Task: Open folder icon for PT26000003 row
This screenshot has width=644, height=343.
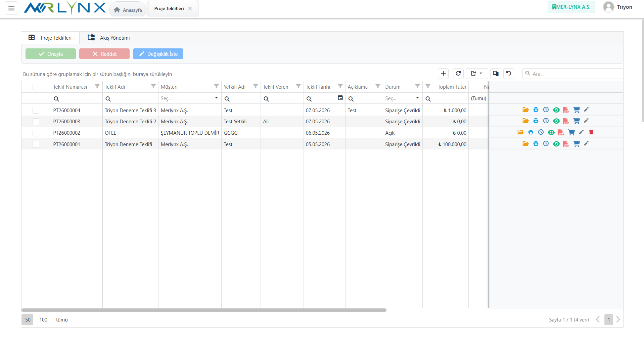Action: pyautogui.click(x=525, y=121)
